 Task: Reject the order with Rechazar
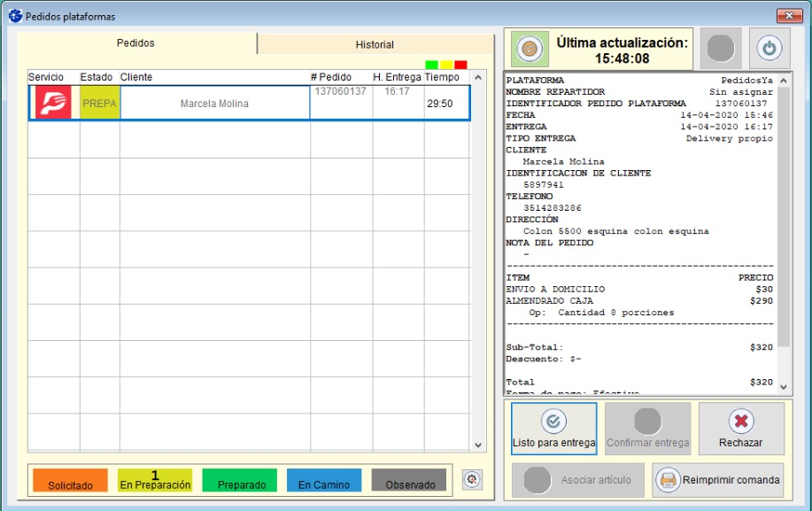click(740, 429)
